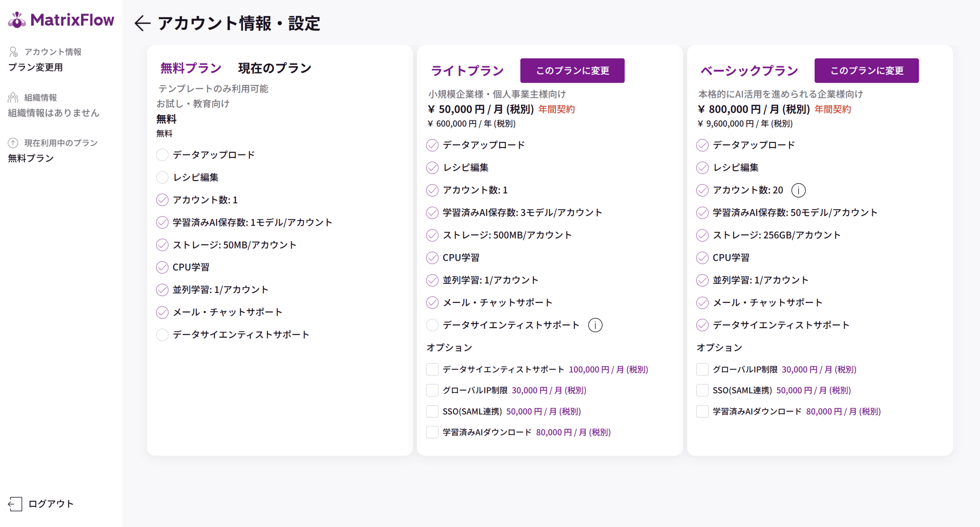Click the checkmark icon for ベーシックプラン レシピ編集
This screenshot has height=527, width=980.
coord(702,168)
